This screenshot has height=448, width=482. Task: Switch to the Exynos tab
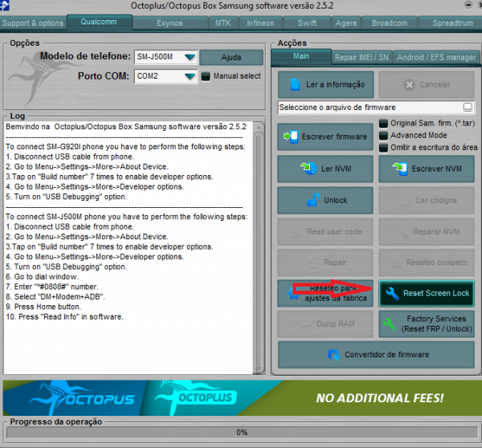click(x=170, y=23)
